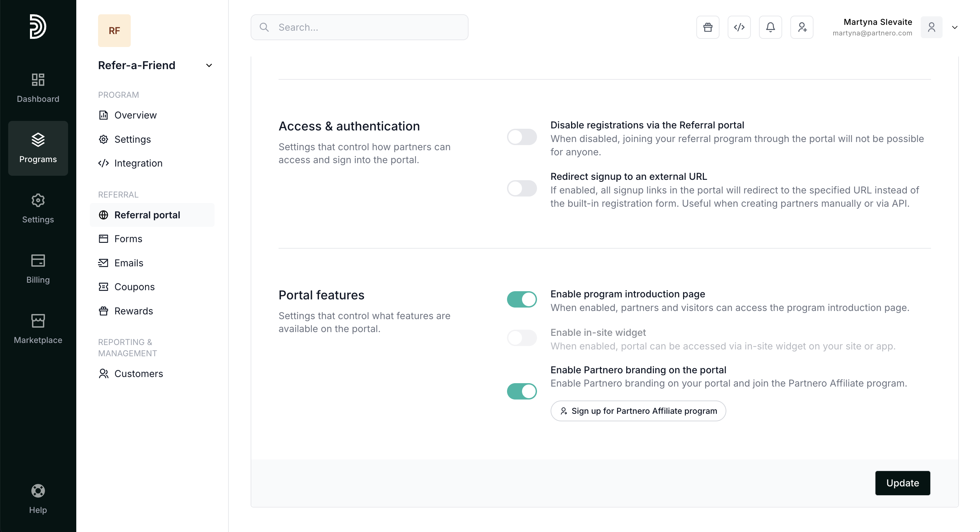Open Marketplace from the sidebar
Screen dimensions: 980x532
coord(38,329)
